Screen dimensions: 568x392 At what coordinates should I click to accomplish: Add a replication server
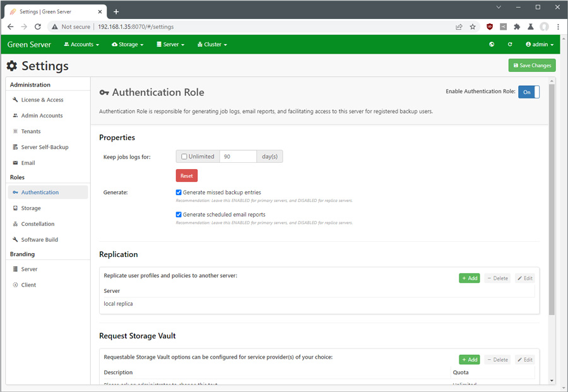469,278
